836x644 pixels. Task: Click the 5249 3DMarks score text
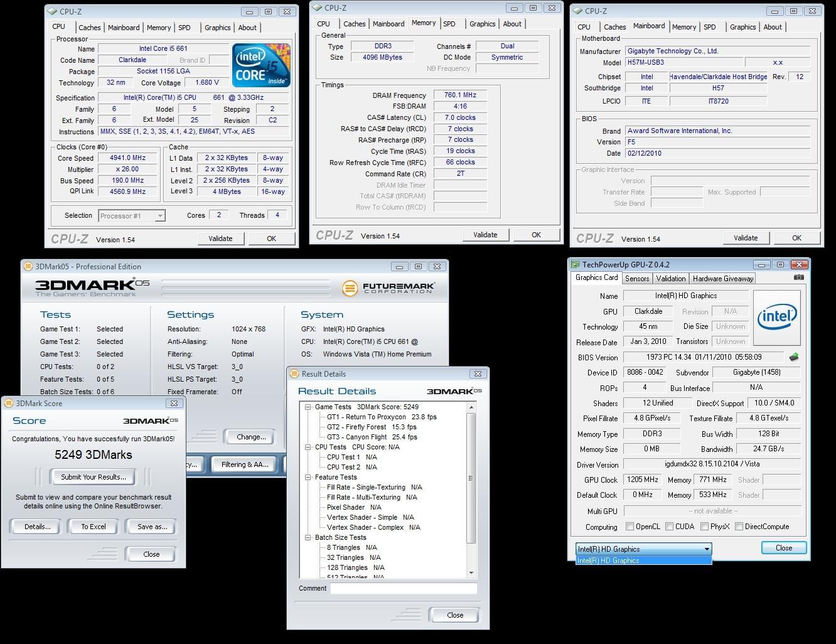point(94,454)
